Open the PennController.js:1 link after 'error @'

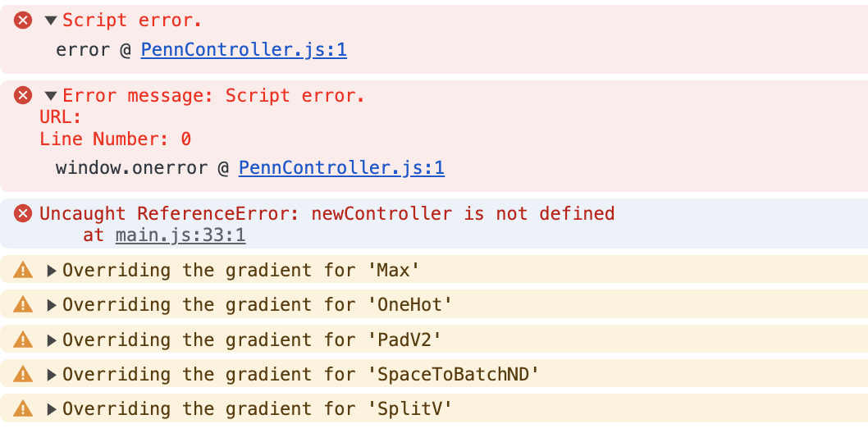coord(244,50)
